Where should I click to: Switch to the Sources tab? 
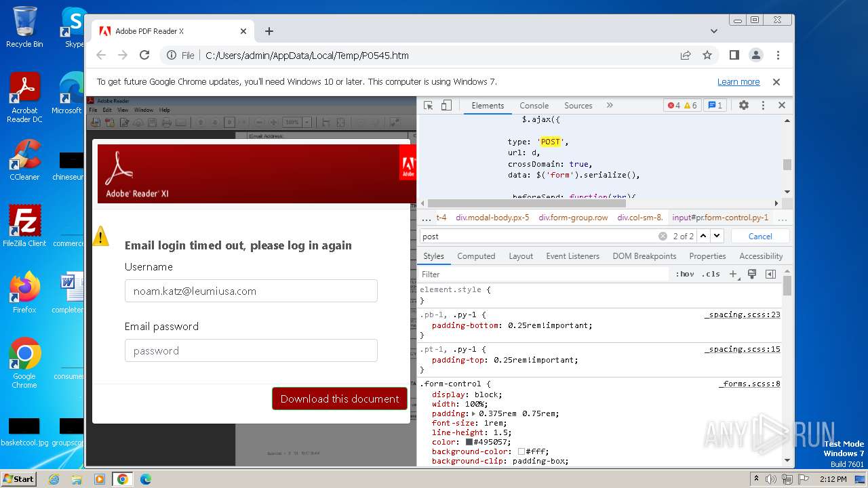[578, 105]
